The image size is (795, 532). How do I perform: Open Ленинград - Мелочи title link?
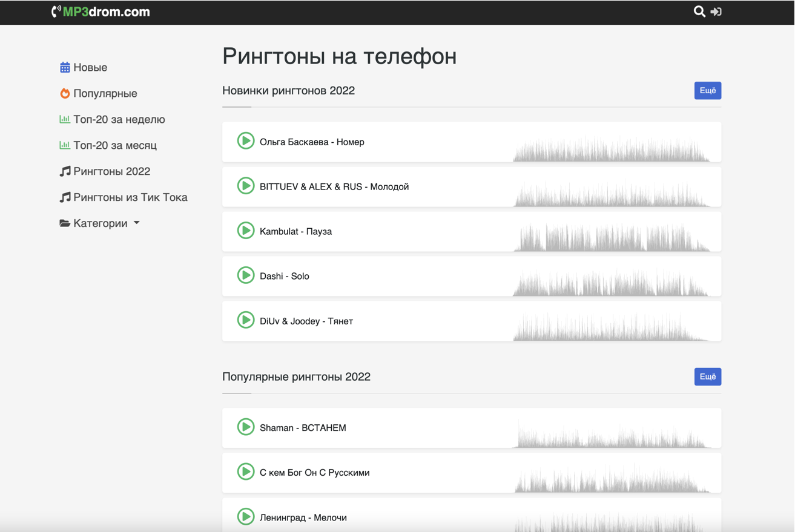(303, 517)
